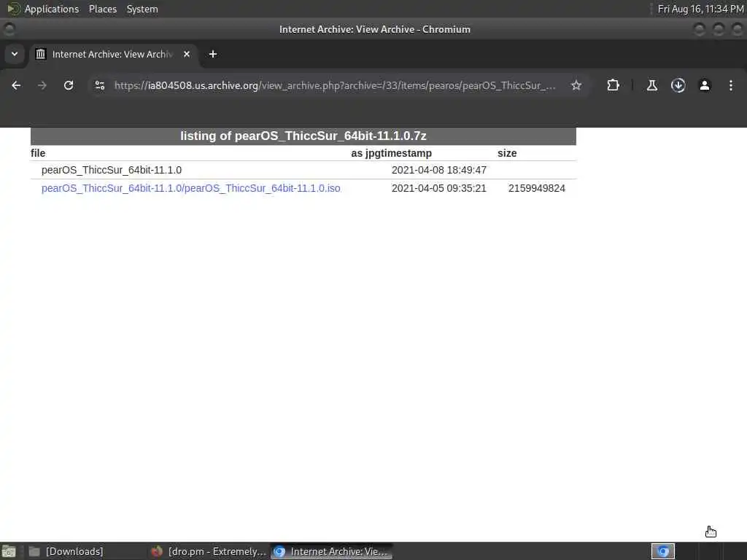747x560 pixels.
Task: Click timestamp 2021-04-08 18:49:47
Action: [x=438, y=170]
